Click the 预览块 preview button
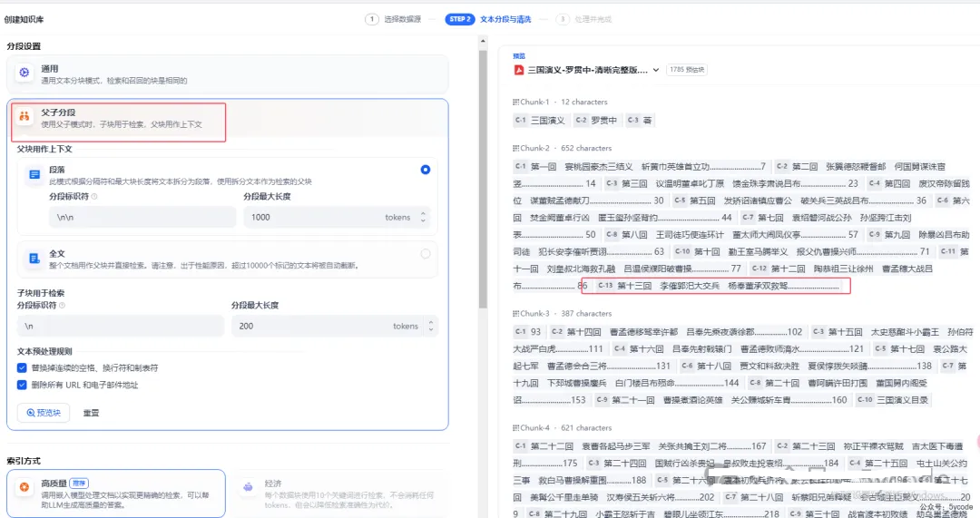This screenshot has height=518, width=980. (x=44, y=413)
